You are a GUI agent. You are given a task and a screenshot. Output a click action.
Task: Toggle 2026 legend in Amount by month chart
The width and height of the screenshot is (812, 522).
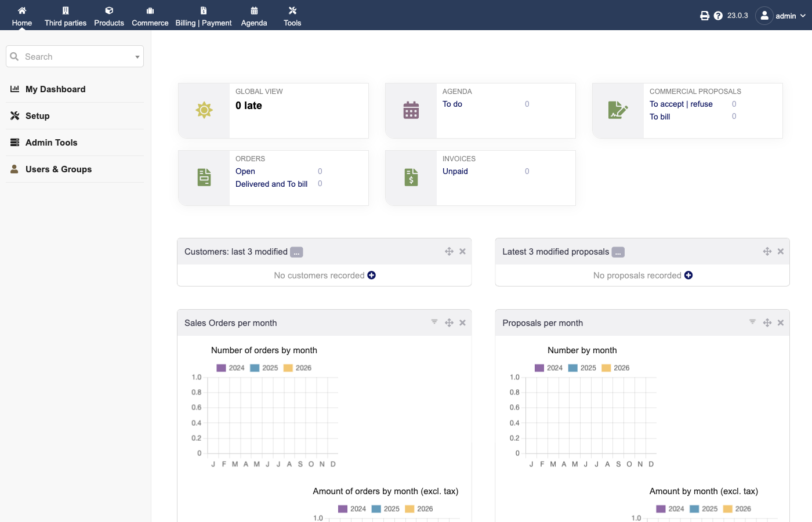pyautogui.click(x=737, y=509)
